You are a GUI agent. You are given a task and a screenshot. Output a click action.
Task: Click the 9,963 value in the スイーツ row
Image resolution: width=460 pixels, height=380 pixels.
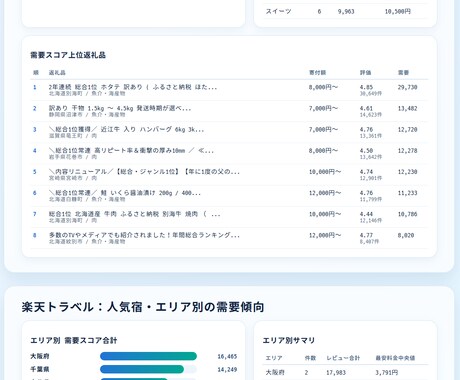coord(346,12)
